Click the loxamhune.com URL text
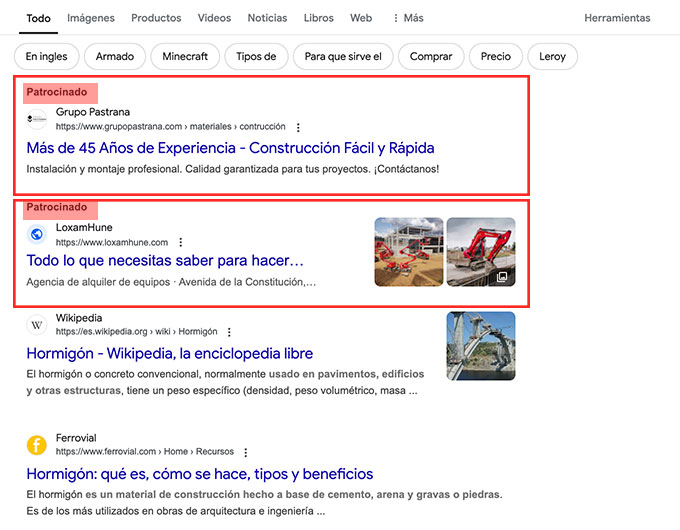The image size is (680, 530). pos(112,242)
